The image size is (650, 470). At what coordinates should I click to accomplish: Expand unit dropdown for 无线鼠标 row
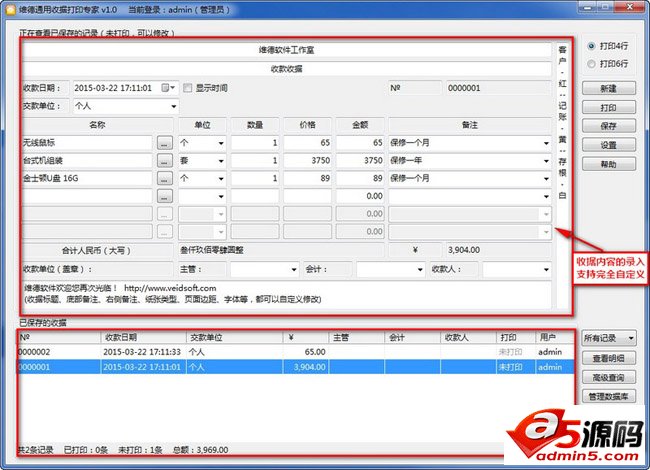pyautogui.click(x=221, y=143)
